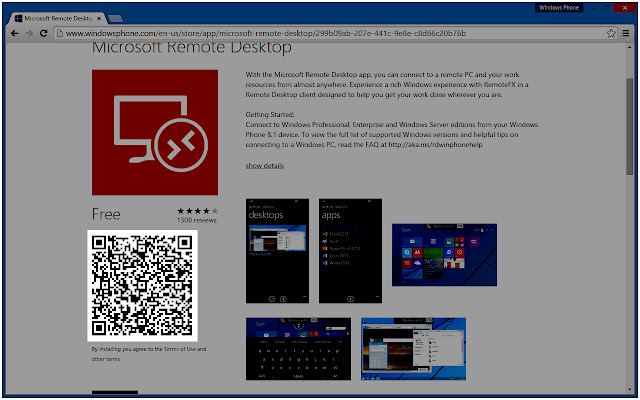
Task: Open a new tab with the new-tab button
Action: pos(115,19)
